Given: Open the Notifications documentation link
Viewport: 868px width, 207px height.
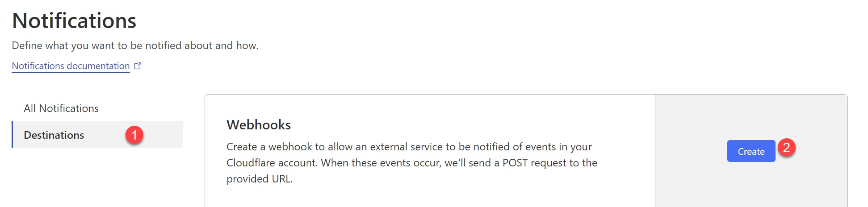Looking at the screenshot, I should pyautogui.click(x=71, y=66).
